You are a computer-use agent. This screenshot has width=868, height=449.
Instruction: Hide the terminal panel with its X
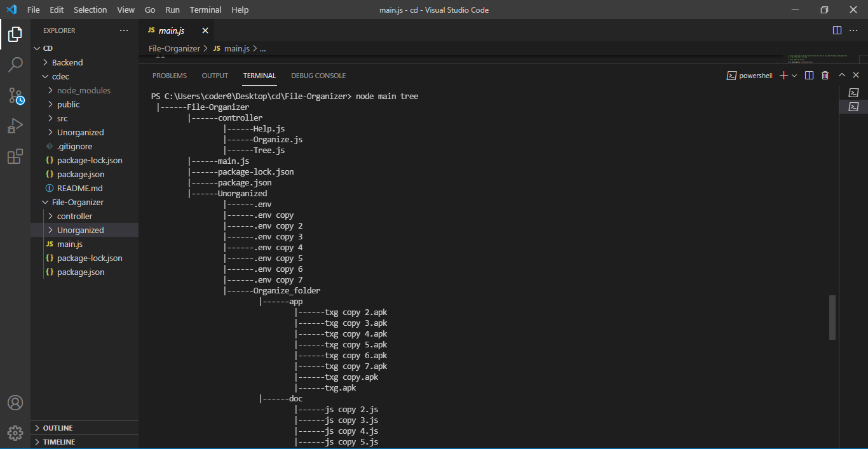click(x=856, y=75)
